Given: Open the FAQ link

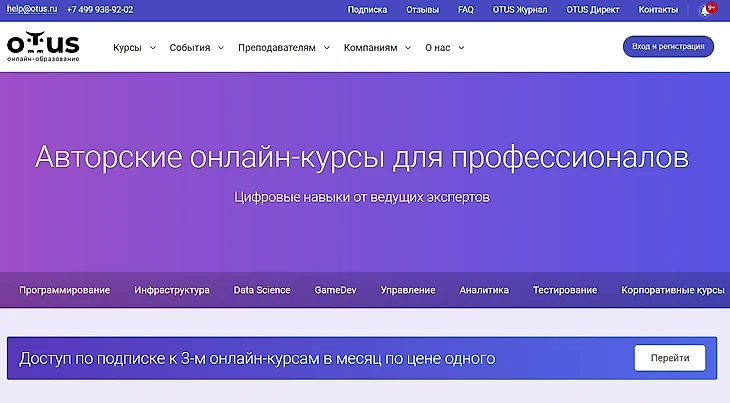Looking at the screenshot, I should (466, 10).
